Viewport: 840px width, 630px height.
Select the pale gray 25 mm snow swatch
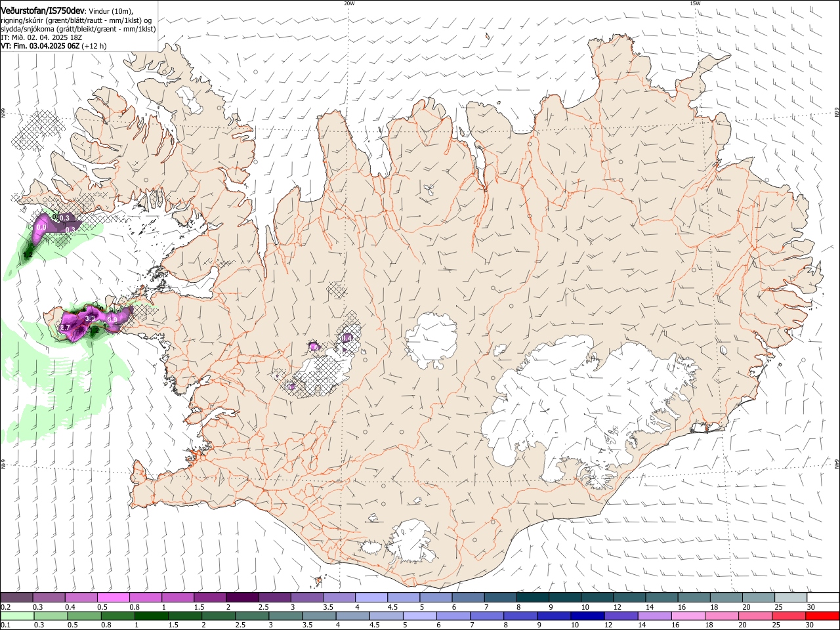pos(789,598)
